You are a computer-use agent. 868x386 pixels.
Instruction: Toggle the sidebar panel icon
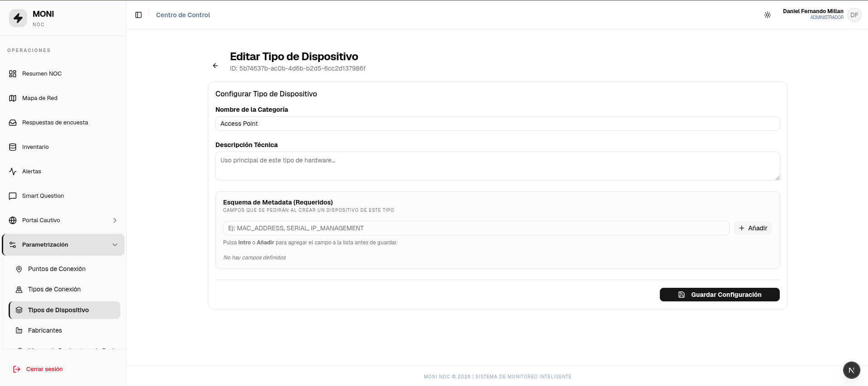pyautogui.click(x=138, y=15)
